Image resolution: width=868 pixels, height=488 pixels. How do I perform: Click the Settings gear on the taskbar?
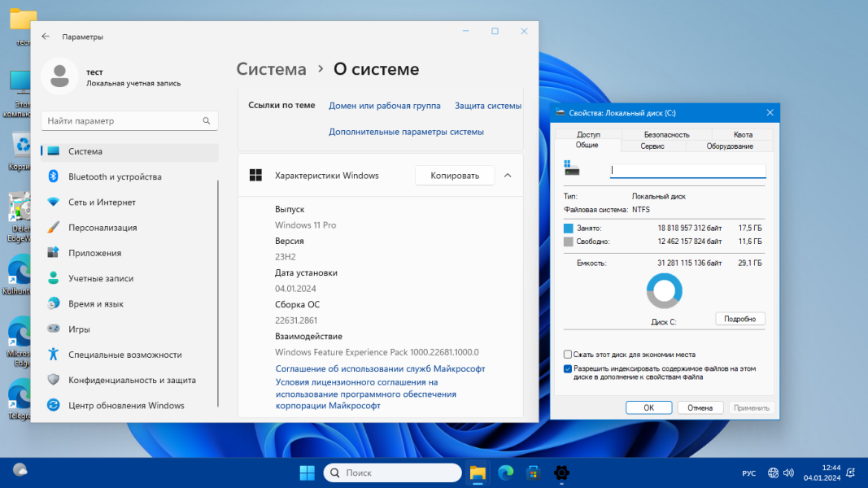[x=561, y=473]
